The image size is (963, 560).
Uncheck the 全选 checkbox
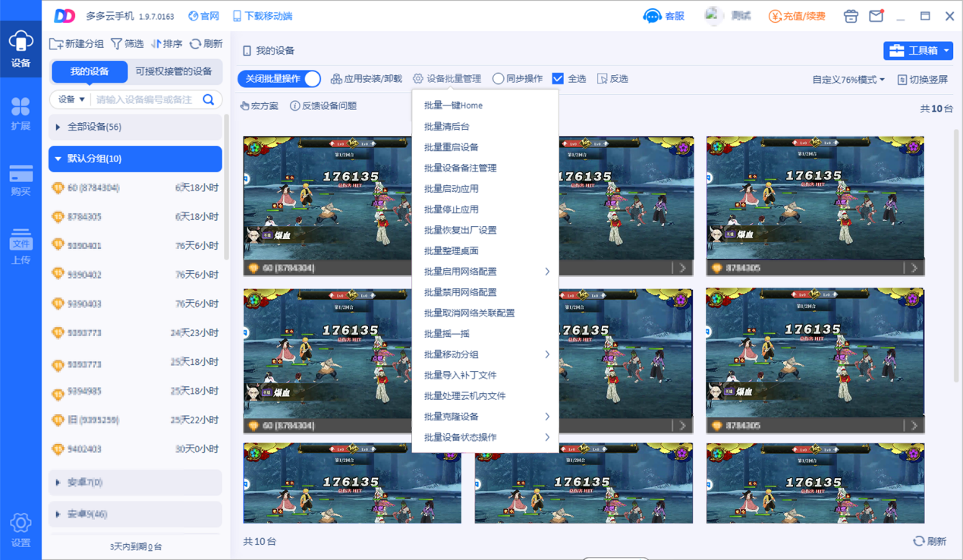click(558, 79)
